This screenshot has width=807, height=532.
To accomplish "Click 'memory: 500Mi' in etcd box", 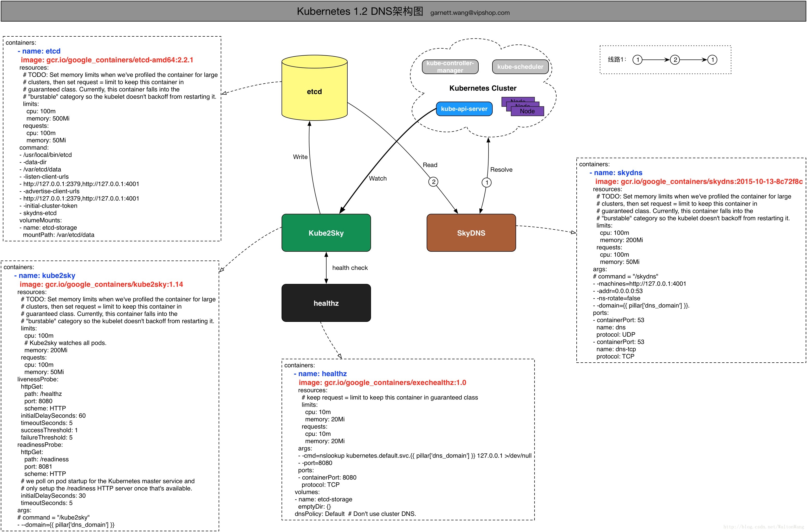I will 48,119.
